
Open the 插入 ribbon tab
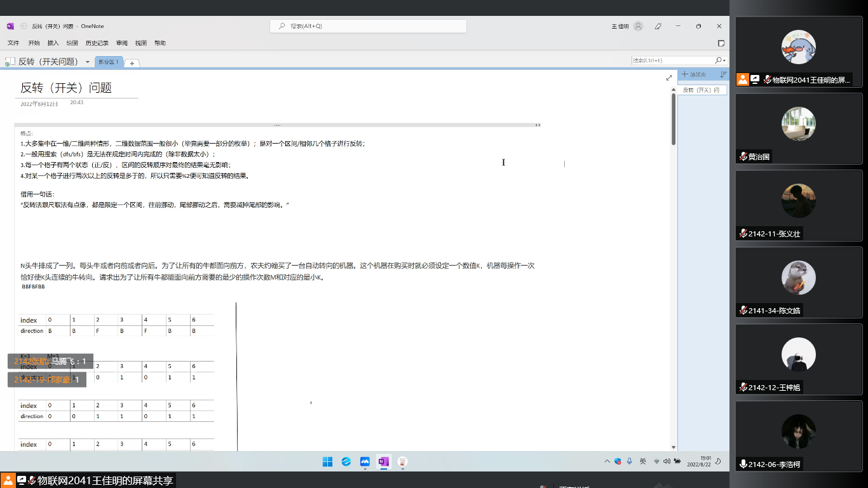point(53,43)
